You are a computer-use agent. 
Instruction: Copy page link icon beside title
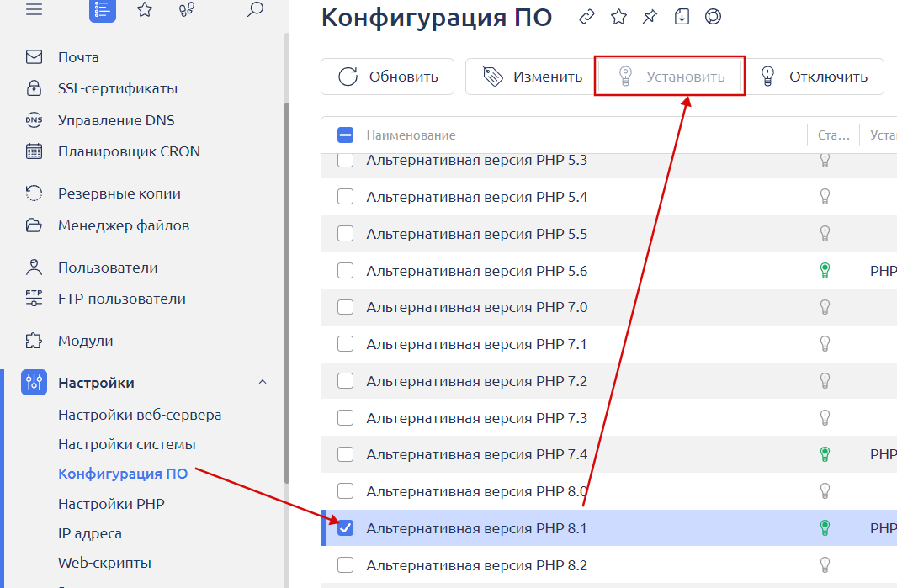pyautogui.click(x=587, y=17)
